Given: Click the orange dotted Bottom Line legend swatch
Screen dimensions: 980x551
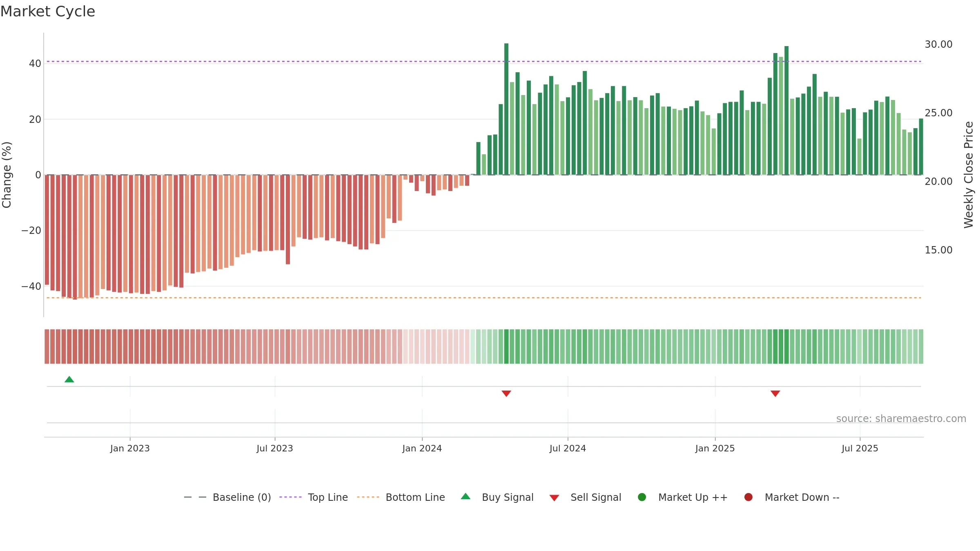Looking at the screenshot, I should coord(368,497).
